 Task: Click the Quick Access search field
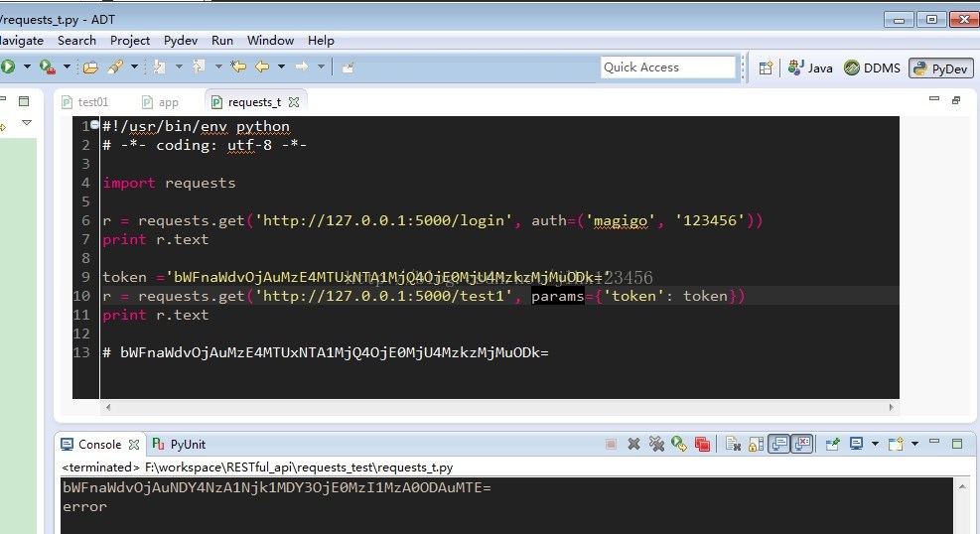tap(668, 67)
